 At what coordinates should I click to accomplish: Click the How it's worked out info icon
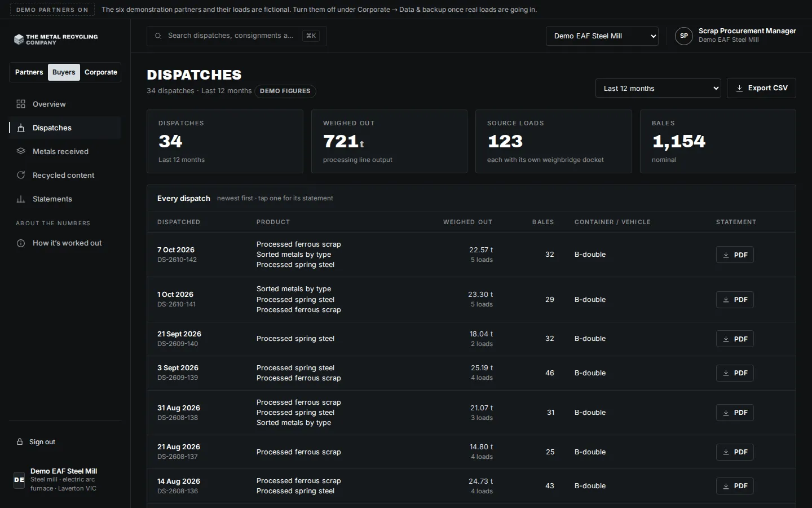(x=21, y=243)
